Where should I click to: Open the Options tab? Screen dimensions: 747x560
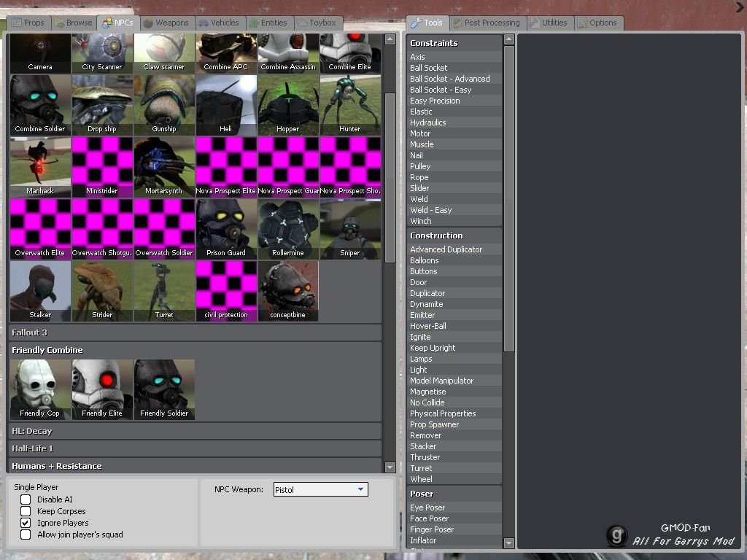click(598, 23)
